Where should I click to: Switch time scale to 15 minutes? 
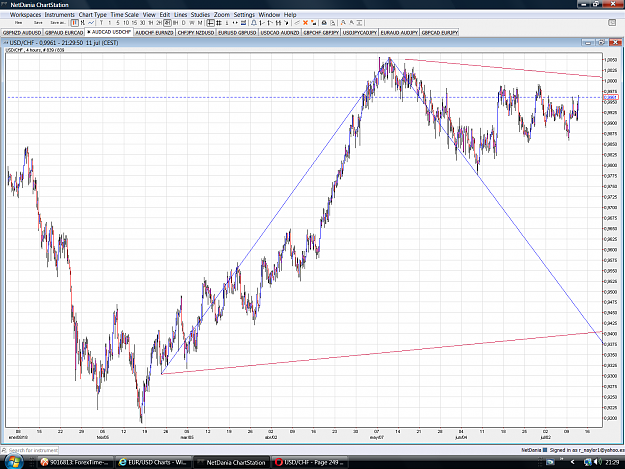coord(134,23)
